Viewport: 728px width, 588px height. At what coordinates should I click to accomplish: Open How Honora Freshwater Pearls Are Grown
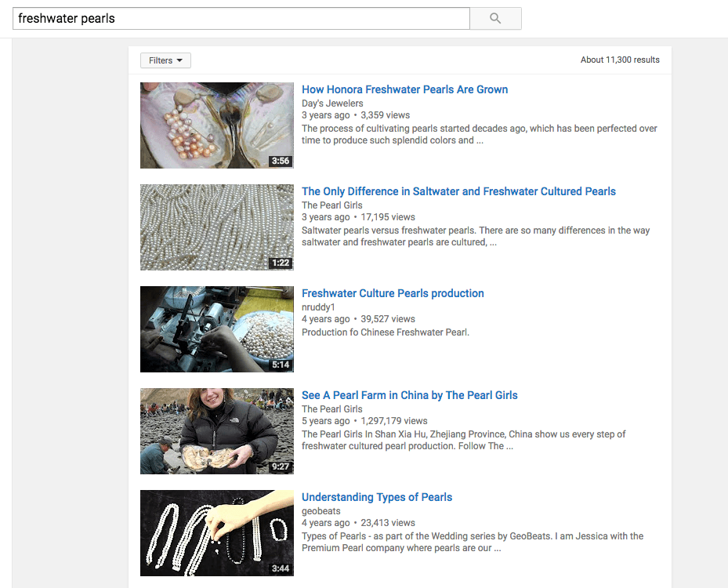[404, 89]
